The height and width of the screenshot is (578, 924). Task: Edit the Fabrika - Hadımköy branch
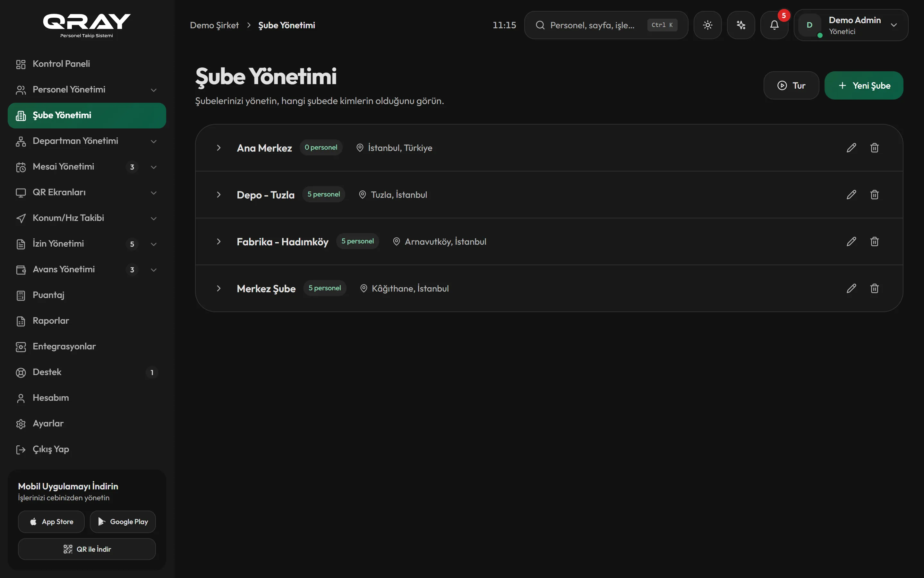851,241
